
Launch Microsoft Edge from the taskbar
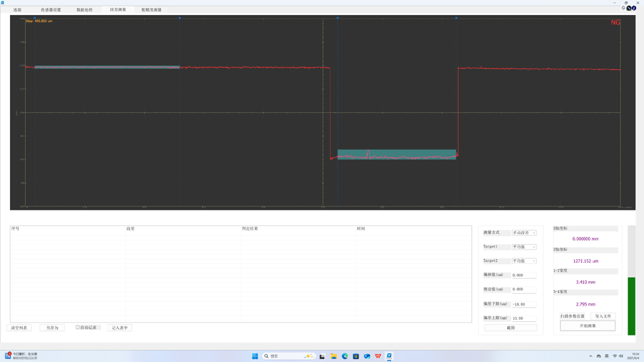345,356
